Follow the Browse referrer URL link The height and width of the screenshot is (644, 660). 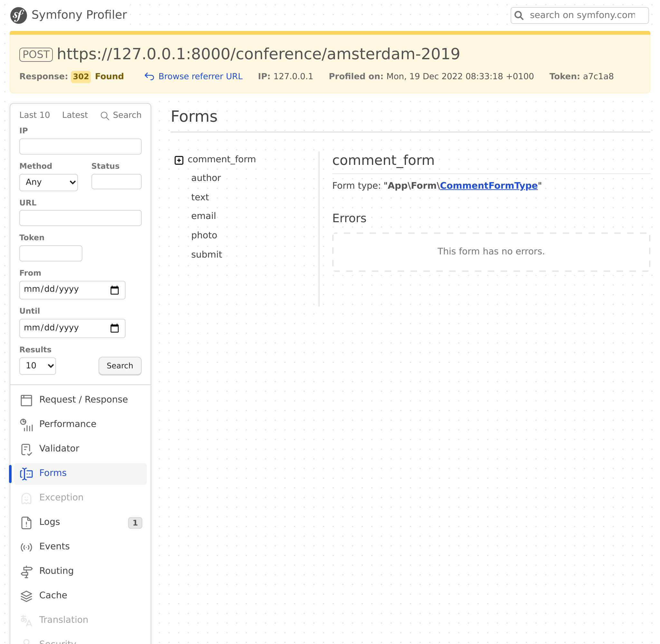click(200, 76)
